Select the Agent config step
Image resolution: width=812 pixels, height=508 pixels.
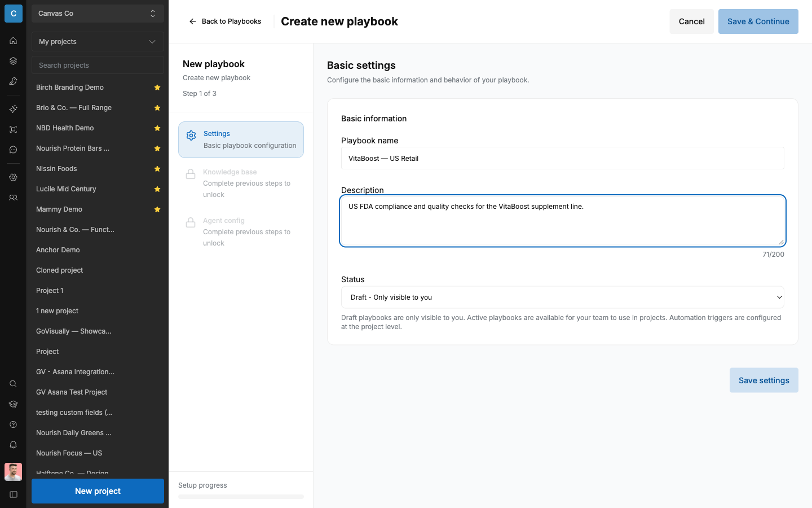241,232
